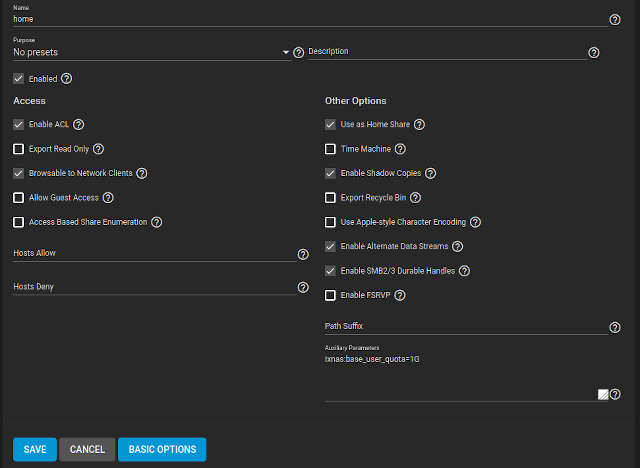
Task: Uncheck Browsable to Network Clients
Action: click(18, 173)
